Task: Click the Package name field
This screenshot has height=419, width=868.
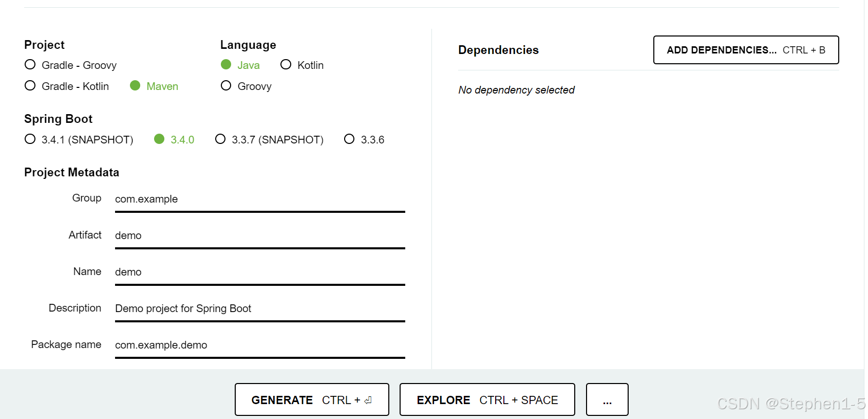Action: (x=260, y=345)
